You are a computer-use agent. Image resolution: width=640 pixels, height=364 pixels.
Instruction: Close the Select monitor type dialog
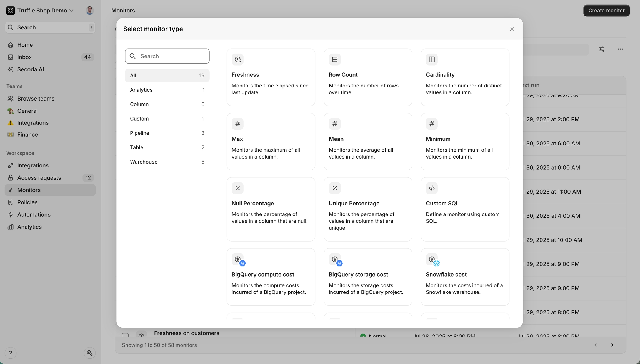512,29
